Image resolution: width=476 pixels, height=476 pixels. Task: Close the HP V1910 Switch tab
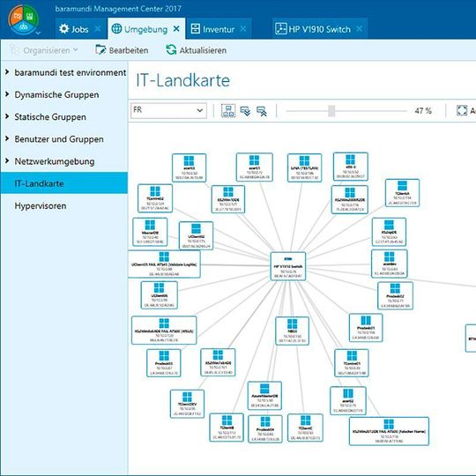359,29
